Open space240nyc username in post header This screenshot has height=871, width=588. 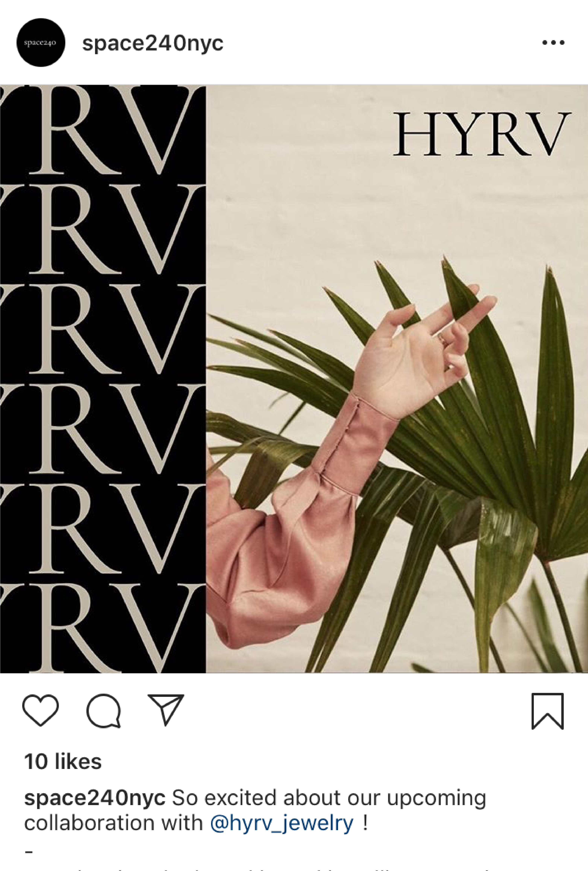click(x=153, y=43)
